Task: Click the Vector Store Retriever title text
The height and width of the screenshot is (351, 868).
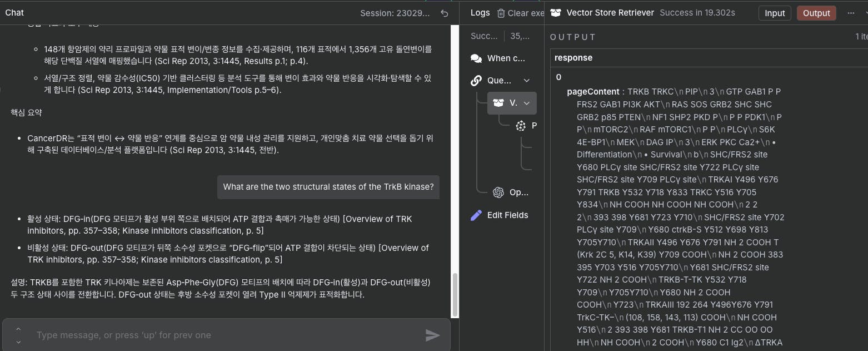Action: [610, 13]
